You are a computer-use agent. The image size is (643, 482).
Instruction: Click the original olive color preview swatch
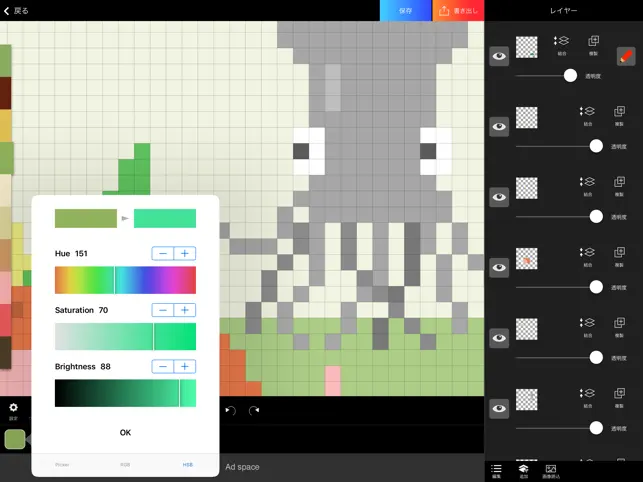tap(86, 218)
